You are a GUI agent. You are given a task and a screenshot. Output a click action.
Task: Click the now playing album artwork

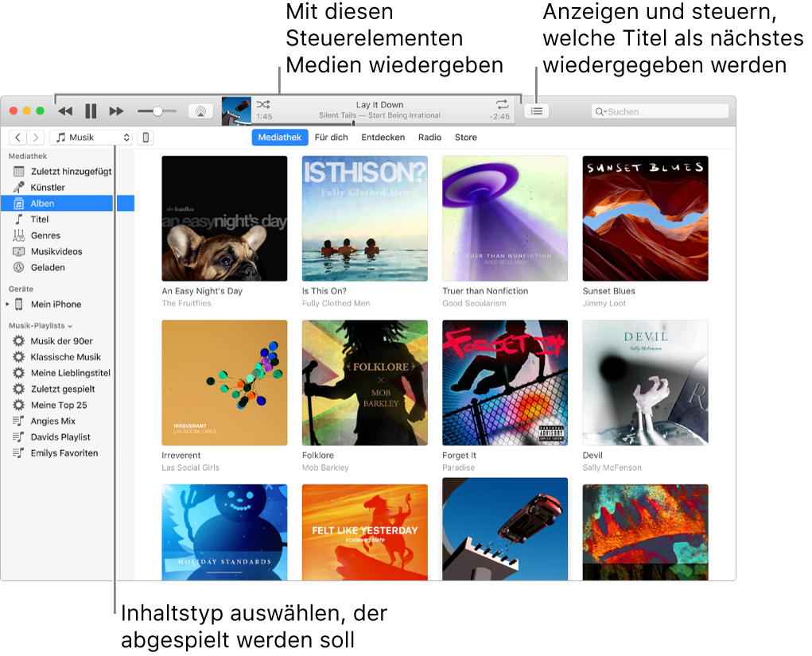237,111
